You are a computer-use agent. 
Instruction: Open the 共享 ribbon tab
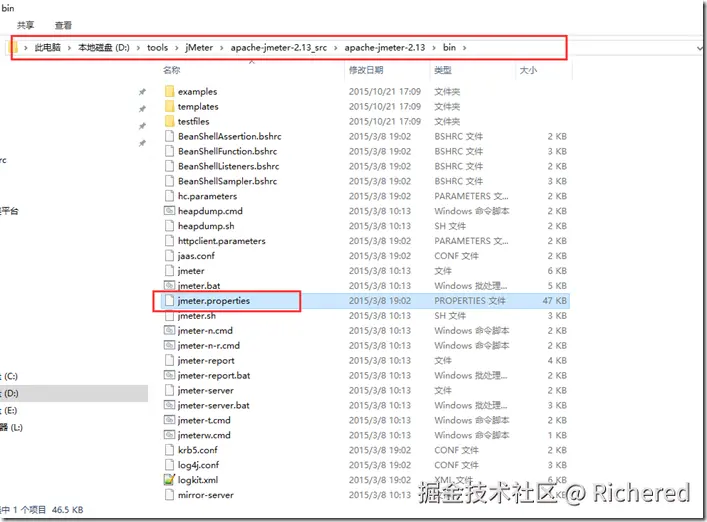coord(26,25)
